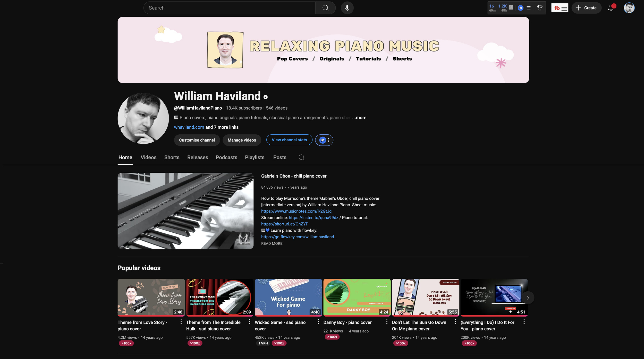Click the 16 views 60m vidIQ stat
The image size is (644, 359).
[492, 8]
